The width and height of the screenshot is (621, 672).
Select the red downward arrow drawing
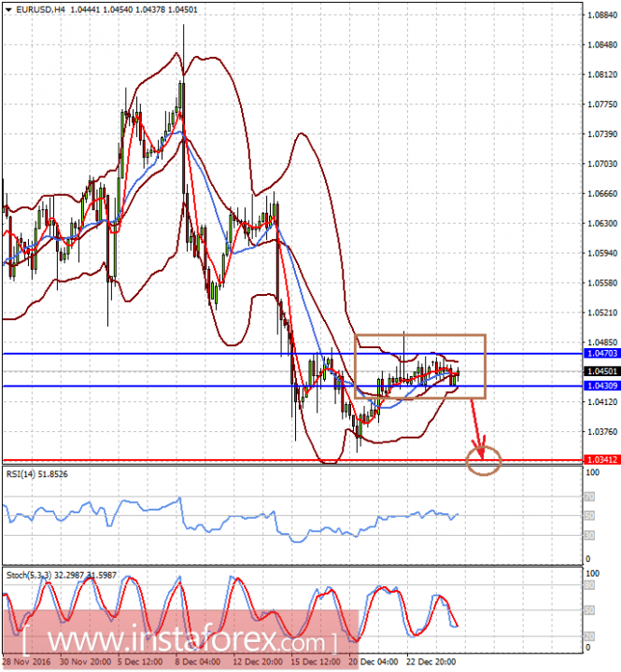477,428
